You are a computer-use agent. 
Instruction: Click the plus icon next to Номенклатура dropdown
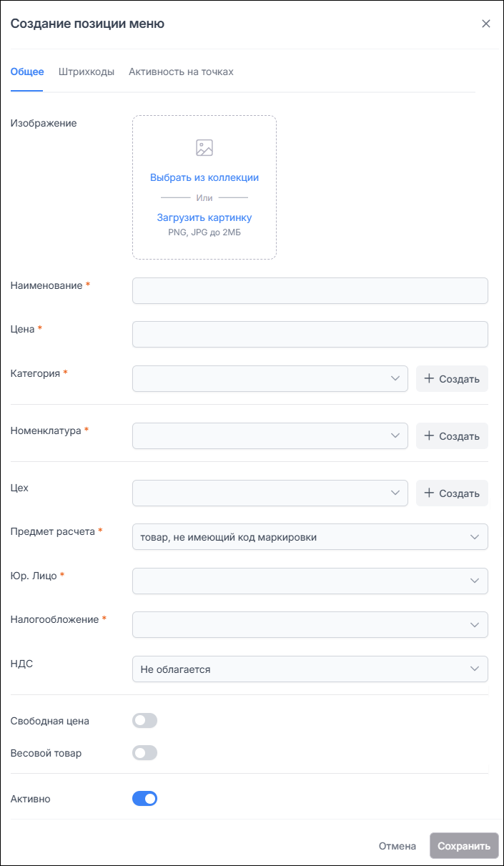pos(429,436)
